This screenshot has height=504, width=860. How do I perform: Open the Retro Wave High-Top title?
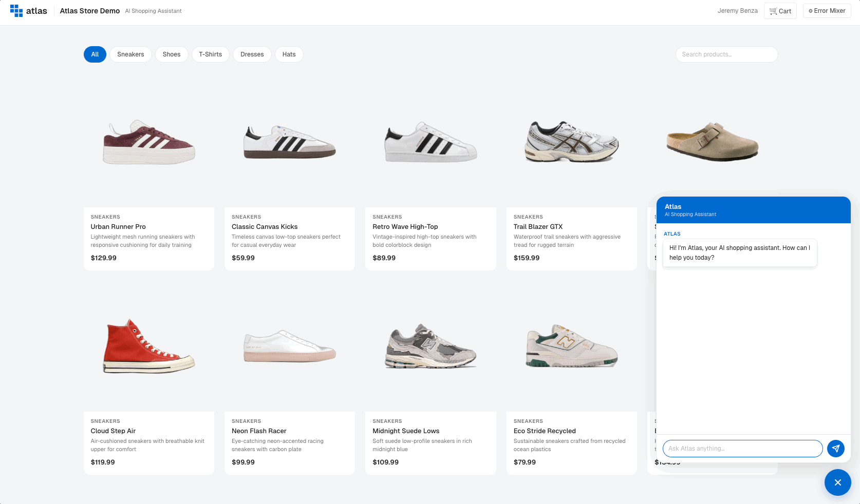click(405, 227)
